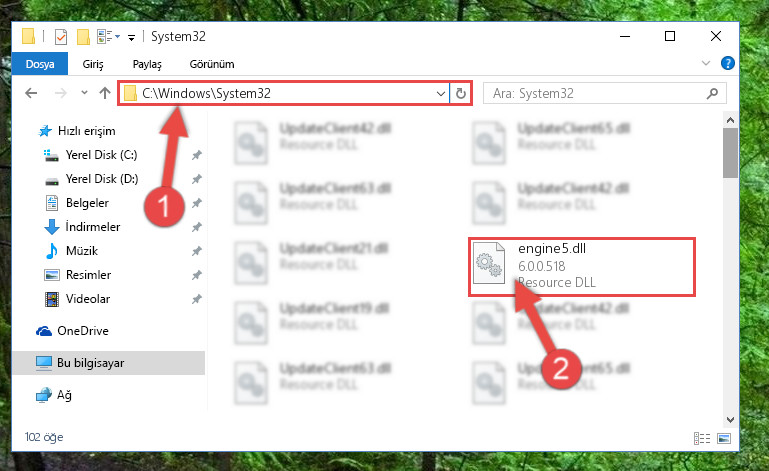Click the vertical scrollbar thumb

pyautogui.click(x=730, y=153)
